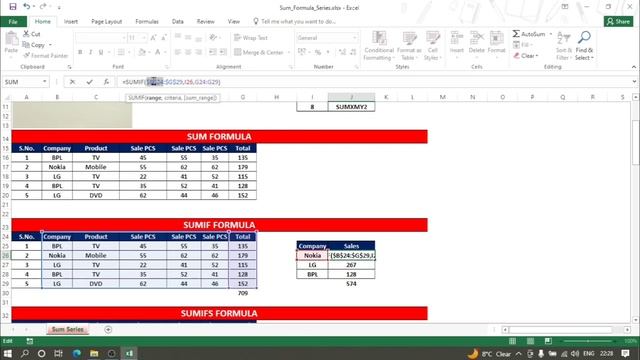Click the horizontal scrollbar track
The height and width of the screenshot is (360, 640).
pyautogui.click(x=566, y=329)
